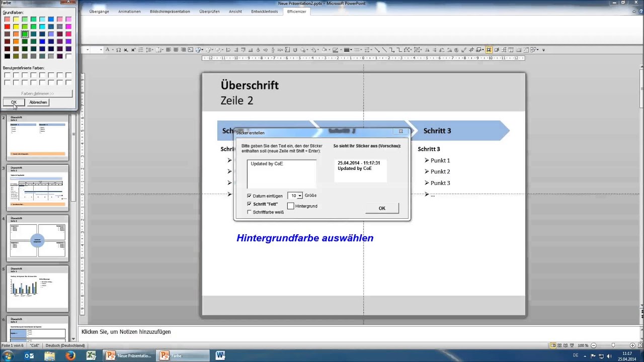Screen dimensions: 644x362
Task: Select the Entwicklertools ribbon tab
Action: click(265, 12)
